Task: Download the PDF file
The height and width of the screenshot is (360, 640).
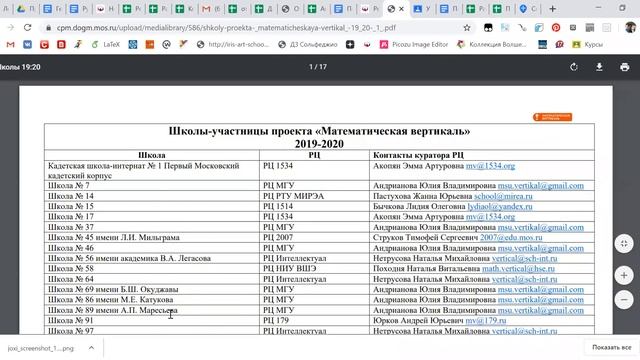Action: point(599,67)
